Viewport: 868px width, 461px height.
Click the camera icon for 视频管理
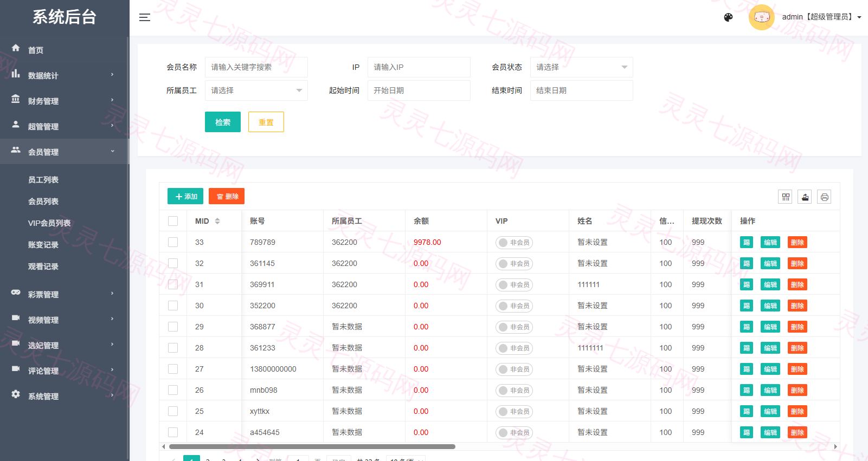(x=16, y=318)
